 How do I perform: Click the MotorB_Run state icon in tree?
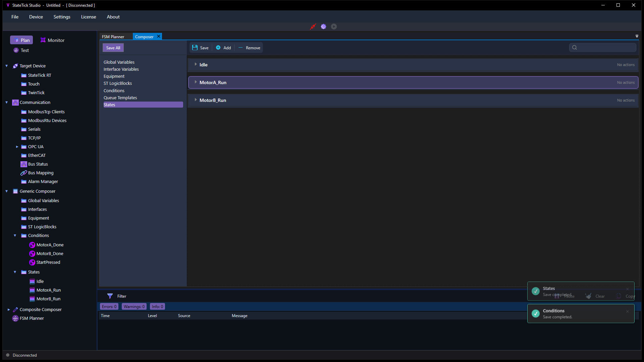click(32, 299)
